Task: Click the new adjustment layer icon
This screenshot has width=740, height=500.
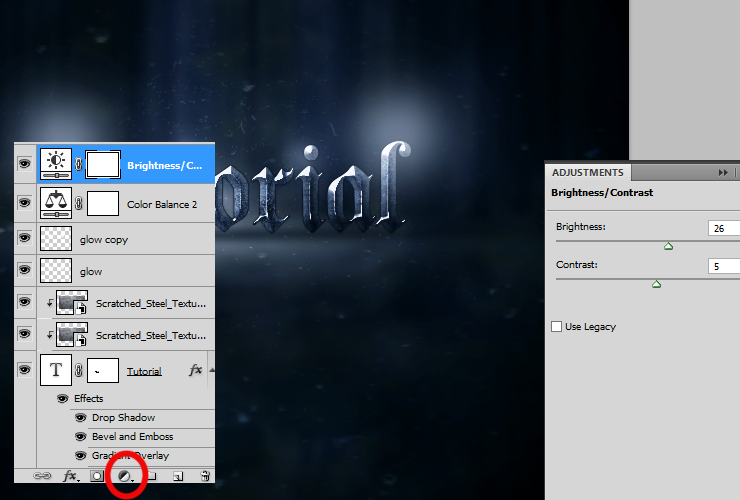Action: point(125,476)
